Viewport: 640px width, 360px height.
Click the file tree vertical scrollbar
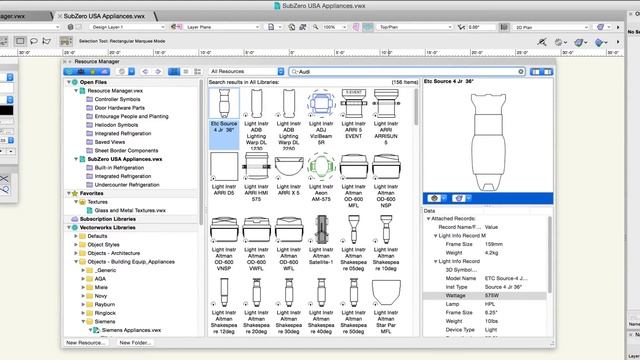(201, 151)
